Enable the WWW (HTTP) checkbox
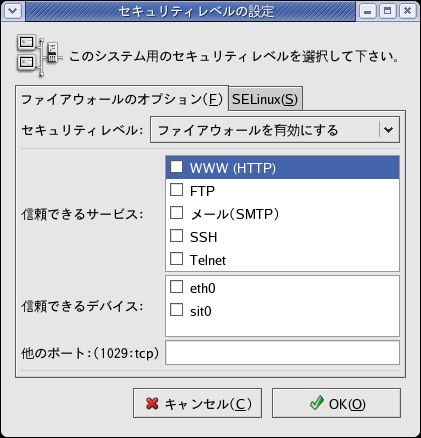Screen dimensions: 421x438 pos(176,167)
